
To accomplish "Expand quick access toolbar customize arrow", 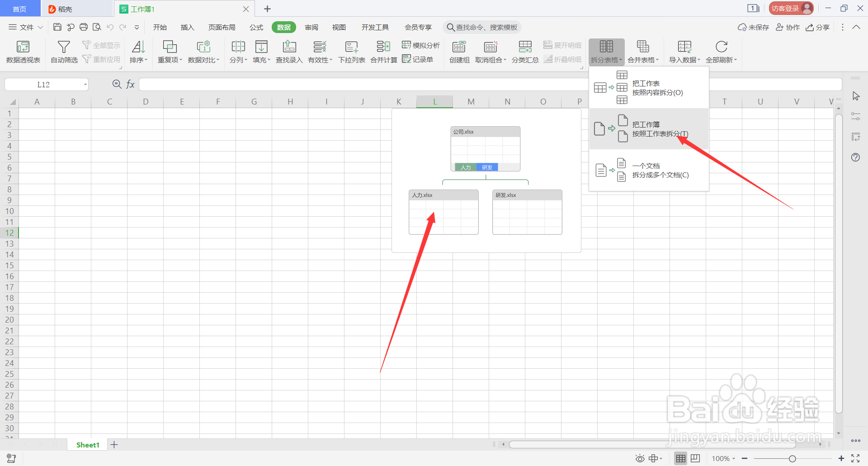I will [137, 27].
